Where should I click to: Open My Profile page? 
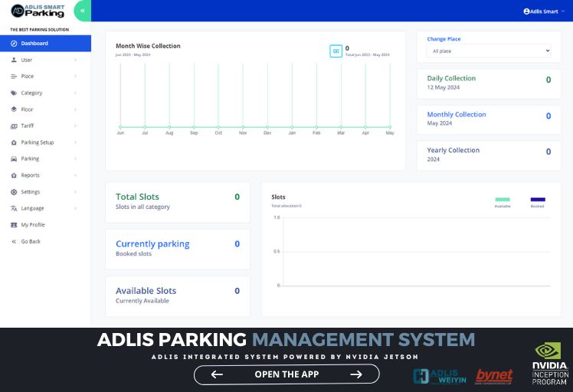point(32,225)
